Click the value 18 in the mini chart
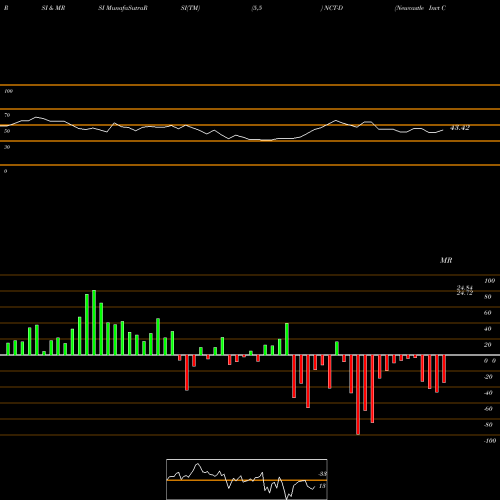 click(x=322, y=486)
